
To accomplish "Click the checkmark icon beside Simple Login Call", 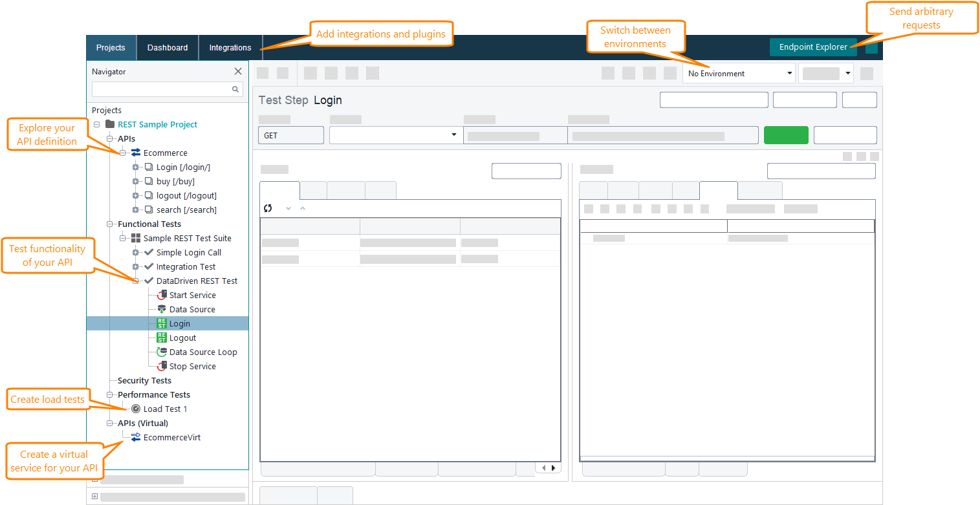I will [147, 252].
